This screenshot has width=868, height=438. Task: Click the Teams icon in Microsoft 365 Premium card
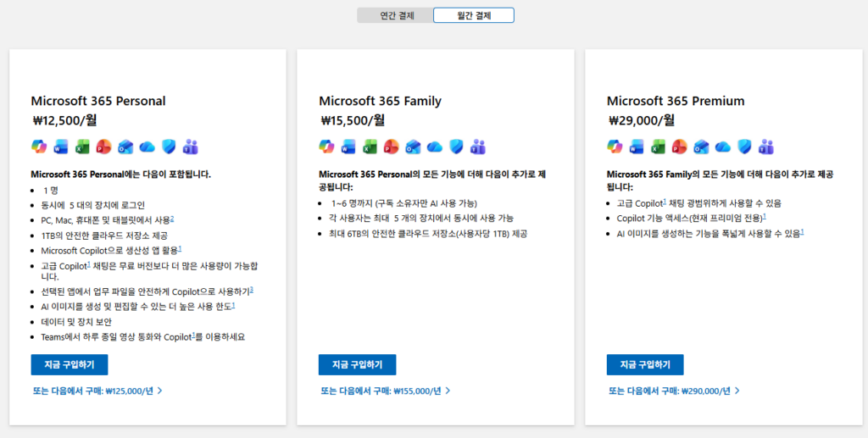point(766,147)
